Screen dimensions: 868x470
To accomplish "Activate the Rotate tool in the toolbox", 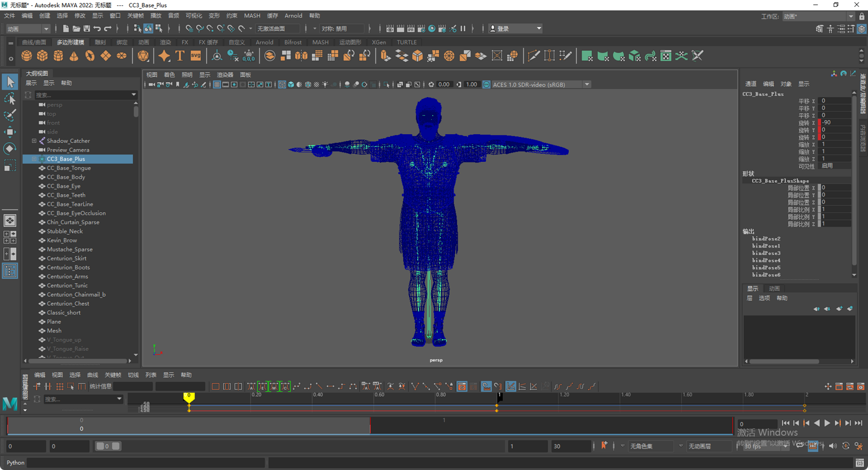I will pos(10,149).
